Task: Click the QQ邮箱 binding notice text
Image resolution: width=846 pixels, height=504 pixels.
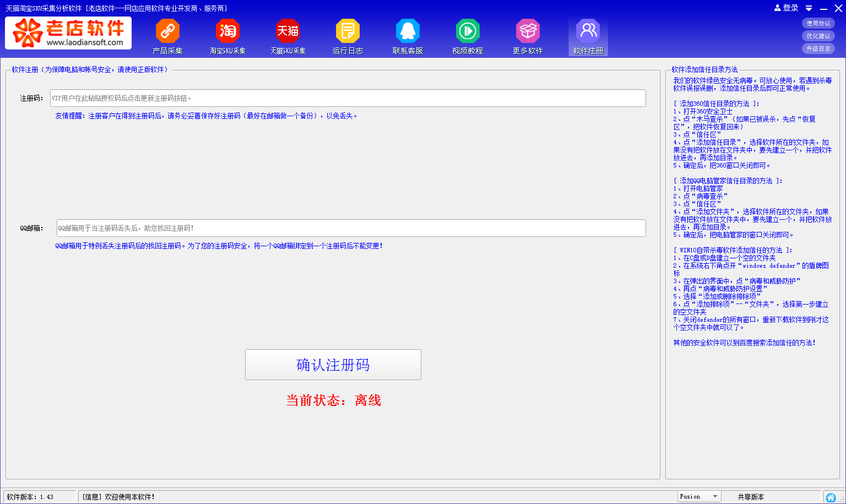Action: pos(219,246)
